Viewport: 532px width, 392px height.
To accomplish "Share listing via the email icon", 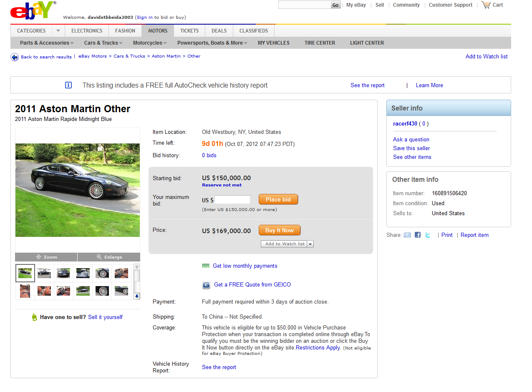I will 407,235.
